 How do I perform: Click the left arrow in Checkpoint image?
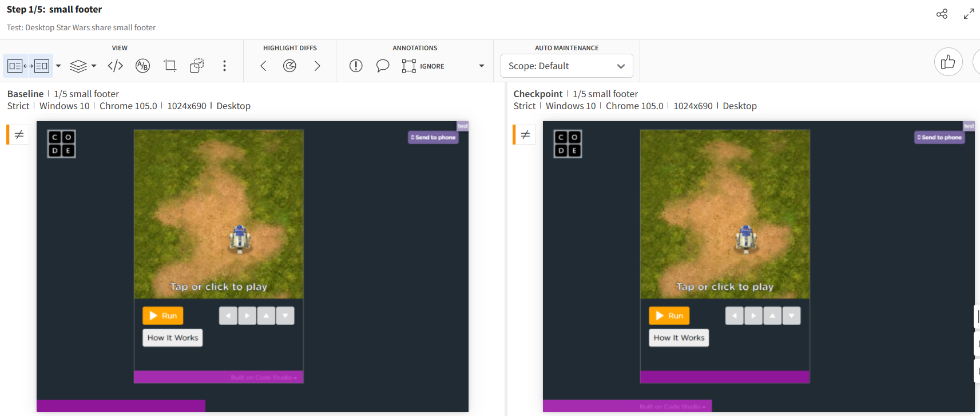pyautogui.click(x=735, y=315)
